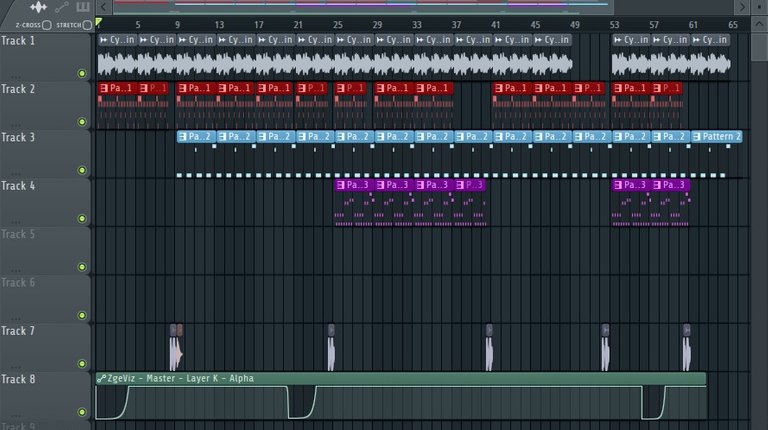Open the clip menu icon of the ZgeViz automation clip
This screenshot has width=768, height=430.
[101, 379]
